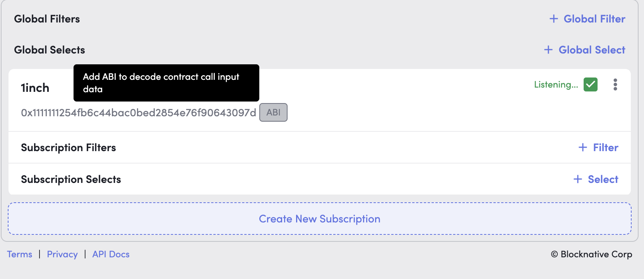Click the subscription Filter text label
Image resolution: width=644 pixels, height=279 pixels.
[x=606, y=147]
